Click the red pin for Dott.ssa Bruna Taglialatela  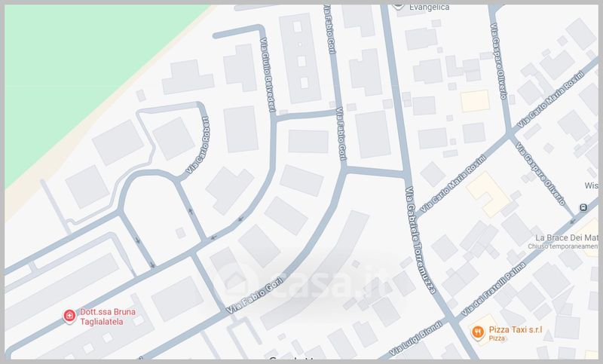(x=69, y=317)
